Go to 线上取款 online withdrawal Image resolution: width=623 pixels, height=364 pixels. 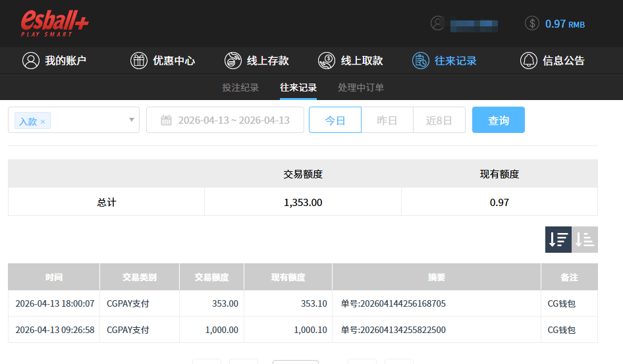(x=350, y=61)
